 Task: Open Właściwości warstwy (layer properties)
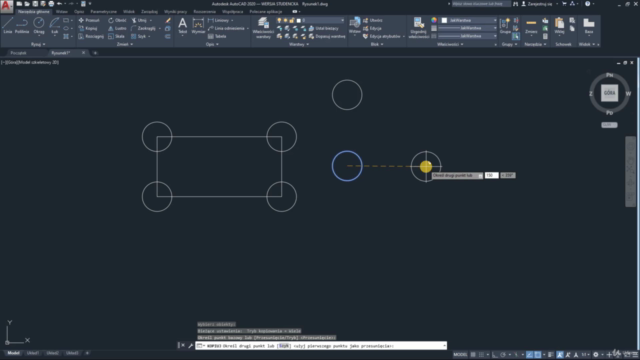pos(263,28)
